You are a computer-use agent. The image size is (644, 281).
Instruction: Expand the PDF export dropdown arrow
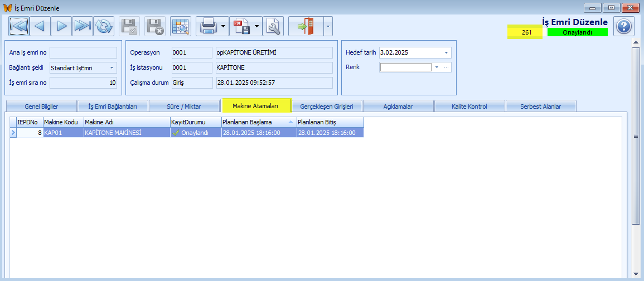257,27
